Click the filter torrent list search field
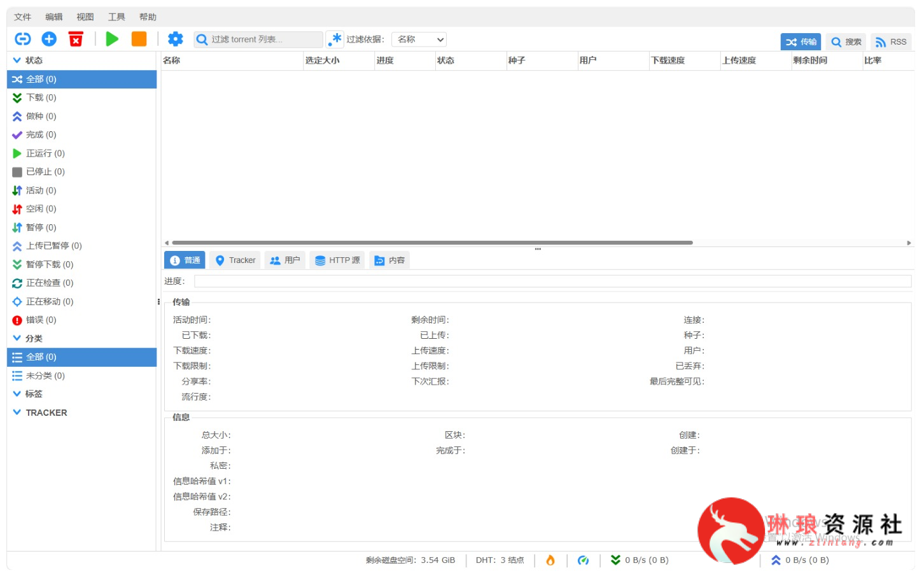This screenshot has height=577, width=924. (x=258, y=39)
